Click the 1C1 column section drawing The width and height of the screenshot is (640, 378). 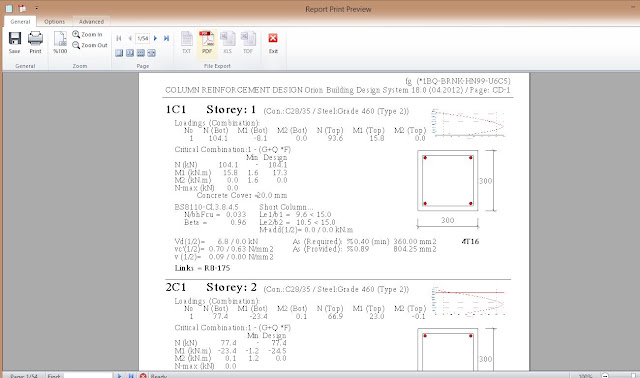click(448, 180)
